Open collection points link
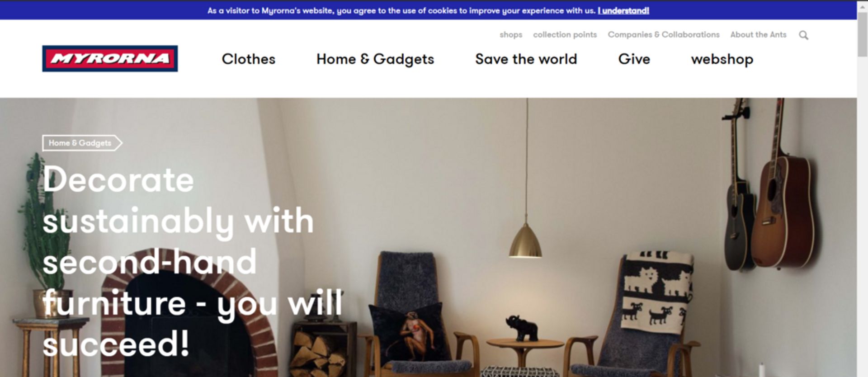Screen dimensions: 868x377 [x=565, y=35]
